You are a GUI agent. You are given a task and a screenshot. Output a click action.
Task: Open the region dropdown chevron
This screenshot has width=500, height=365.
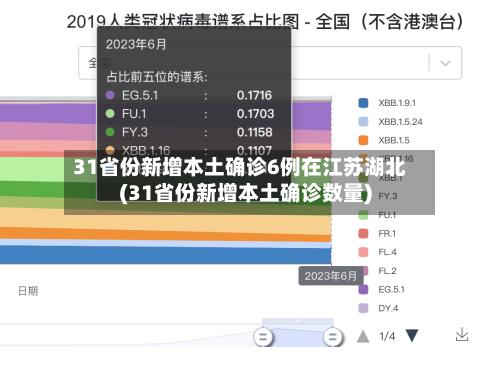pos(445,63)
